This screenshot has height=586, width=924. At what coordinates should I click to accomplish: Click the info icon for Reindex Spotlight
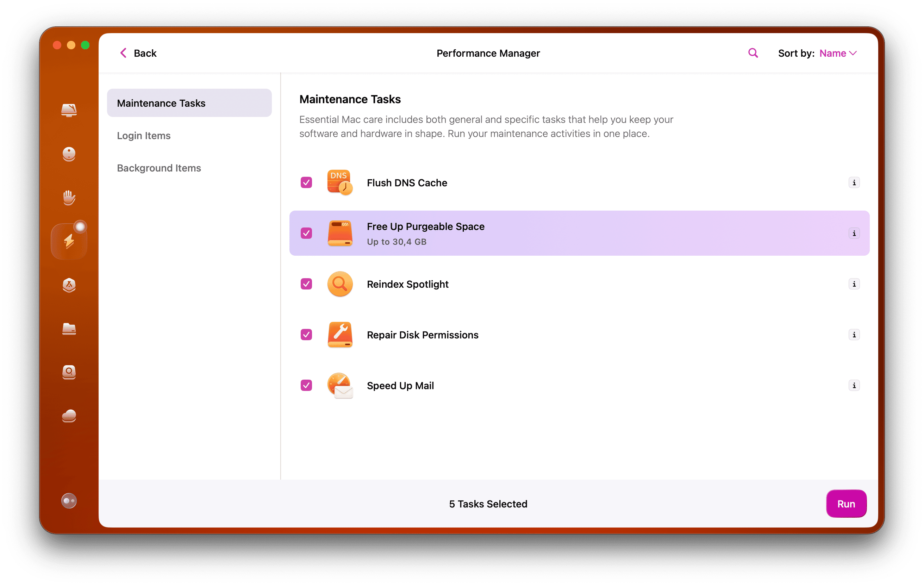pyautogui.click(x=854, y=284)
